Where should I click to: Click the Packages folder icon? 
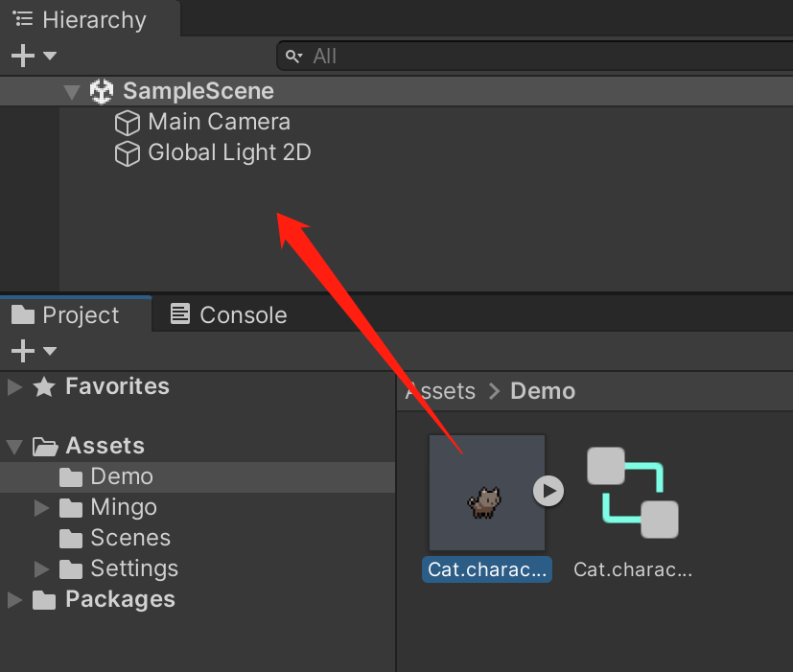click(44, 600)
